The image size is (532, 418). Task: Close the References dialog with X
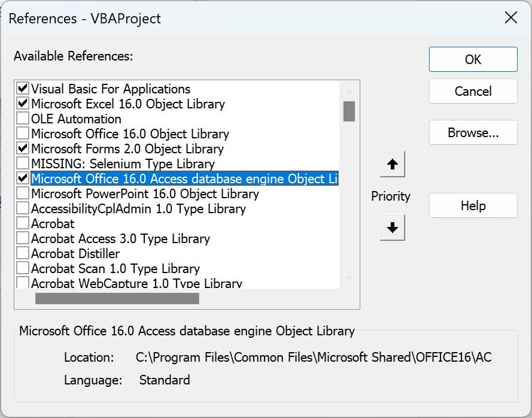click(510, 17)
